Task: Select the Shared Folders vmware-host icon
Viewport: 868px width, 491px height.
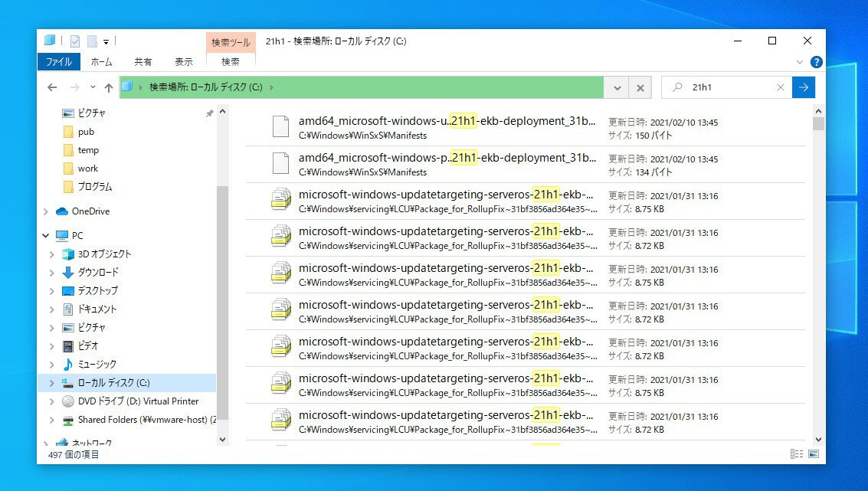Action: 68,420
